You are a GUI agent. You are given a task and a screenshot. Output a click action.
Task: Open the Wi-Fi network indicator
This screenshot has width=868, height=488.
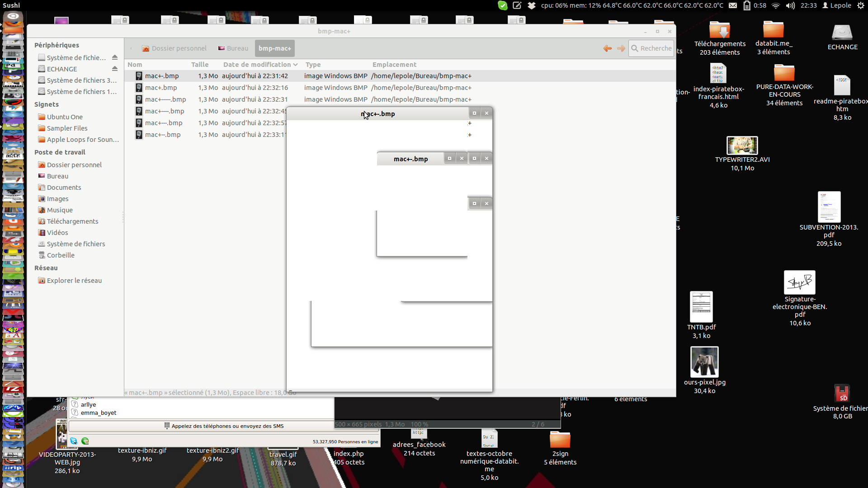point(776,5)
